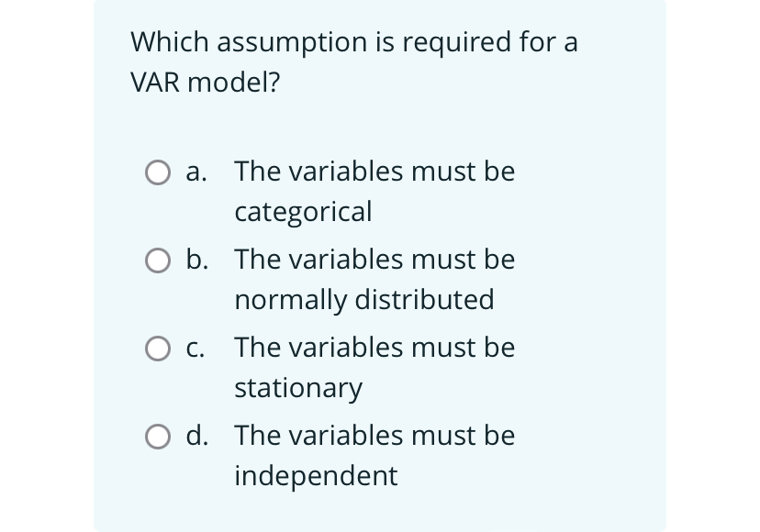Click the phrase 'normally distributed'
760x532 pixels.
(x=365, y=300)
